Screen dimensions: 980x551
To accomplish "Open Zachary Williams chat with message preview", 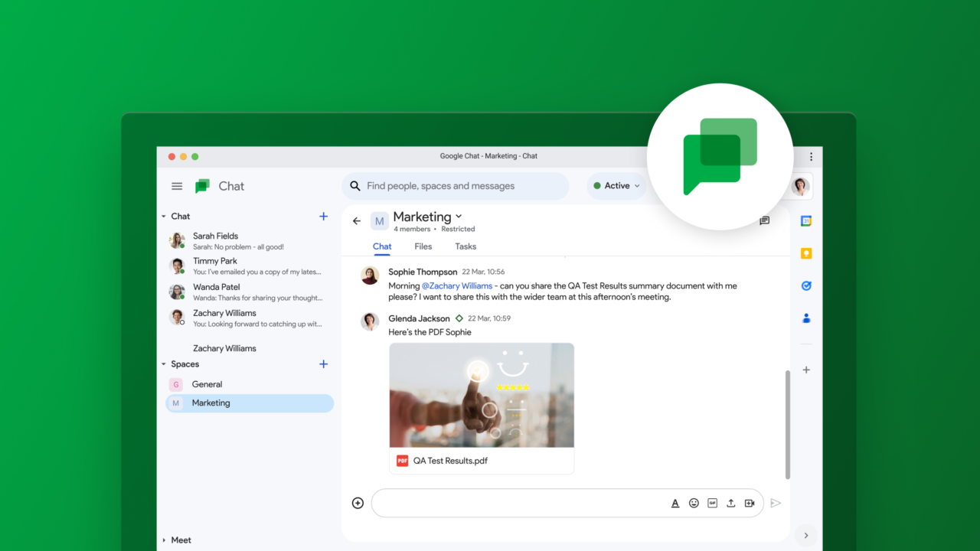I will click(x=250, y=318).
